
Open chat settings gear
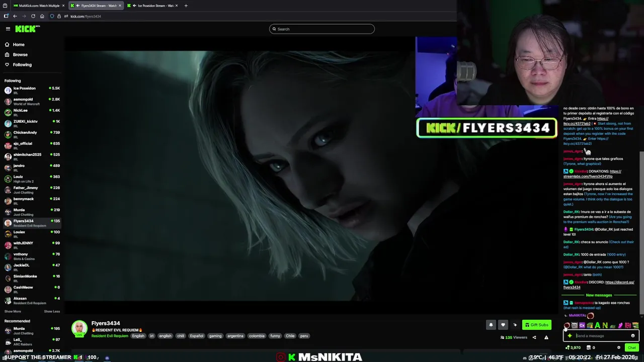point(619,347)
